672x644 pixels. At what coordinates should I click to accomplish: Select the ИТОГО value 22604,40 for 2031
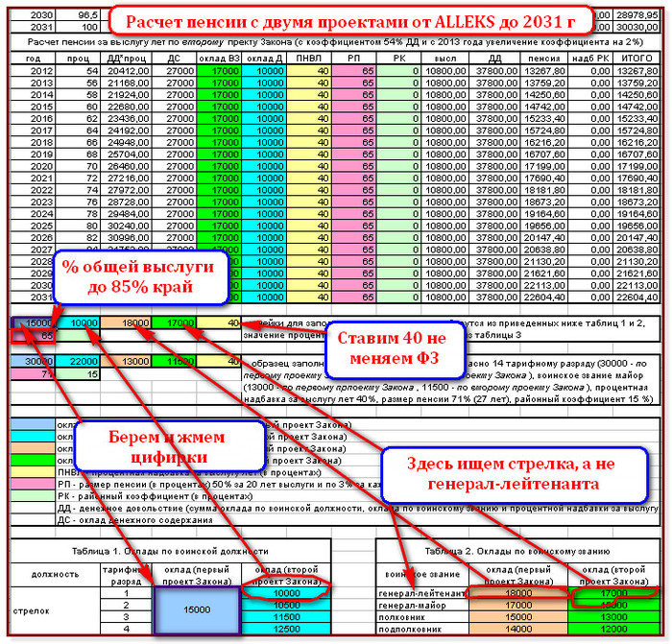(x=636, y=298)
